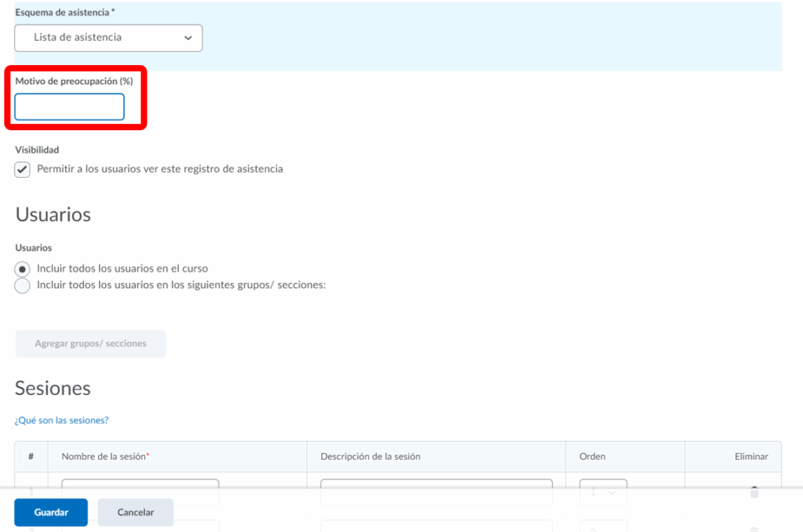The width and height of the screenshot is (803, 532).
Task: Open the Esquema de asistencia dropdown
Action: point(108,38)
